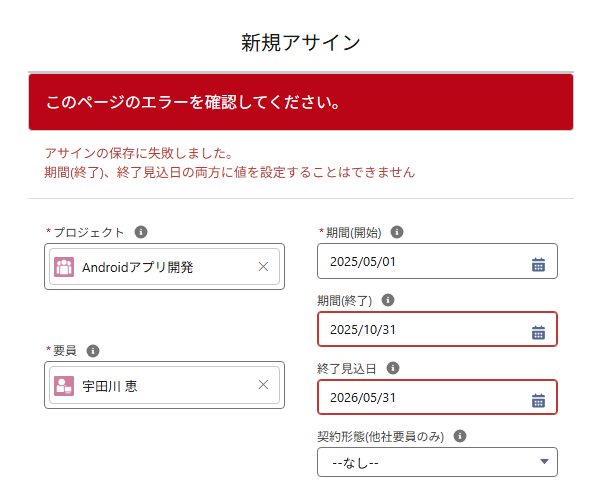Click info icon next to 要員 label
The width and height of the screenshot is (604, 488).
(93, 351)
